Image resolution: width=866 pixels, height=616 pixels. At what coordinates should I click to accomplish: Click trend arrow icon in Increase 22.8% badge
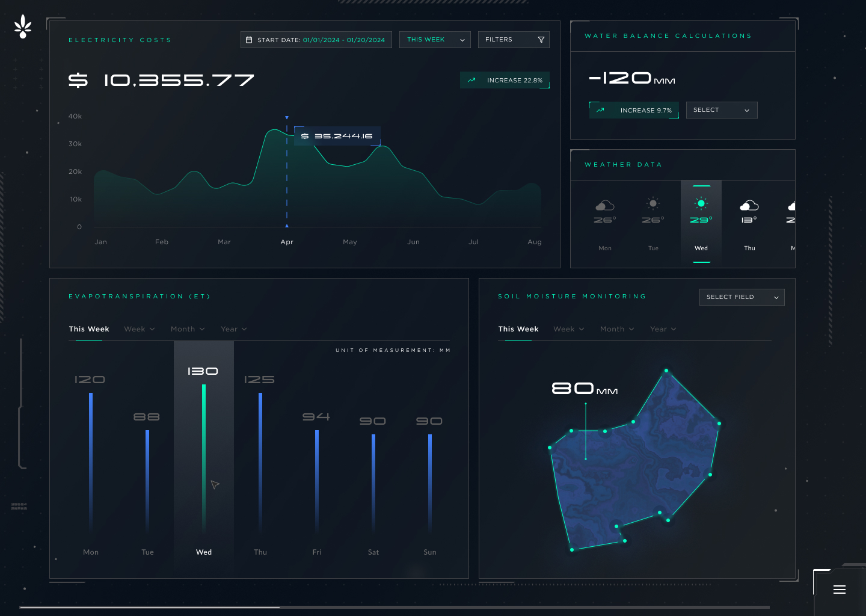click(x=471, y=80)
